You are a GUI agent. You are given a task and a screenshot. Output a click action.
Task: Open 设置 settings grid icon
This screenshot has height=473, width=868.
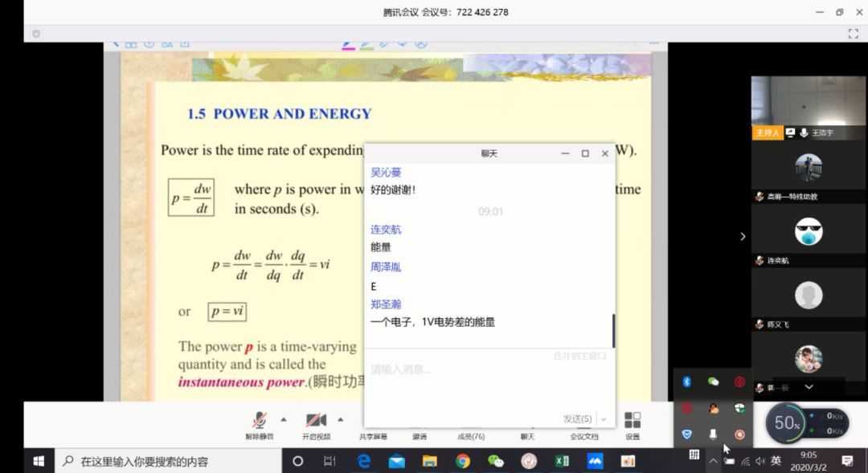[x=633, y=421]
